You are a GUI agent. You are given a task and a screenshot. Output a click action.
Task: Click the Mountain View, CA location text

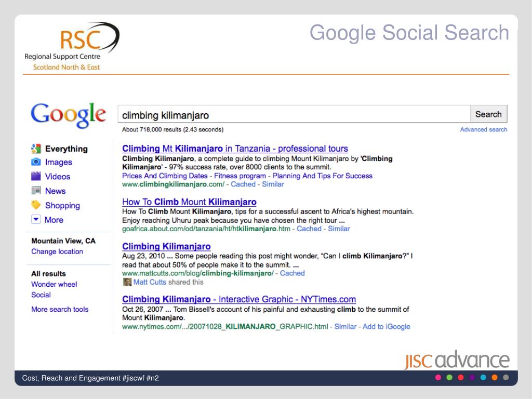63,241
